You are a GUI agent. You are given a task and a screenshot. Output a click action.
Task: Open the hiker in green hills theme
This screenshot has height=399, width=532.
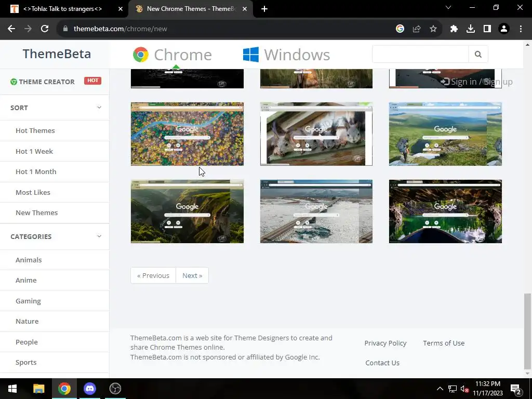[445, 134]
